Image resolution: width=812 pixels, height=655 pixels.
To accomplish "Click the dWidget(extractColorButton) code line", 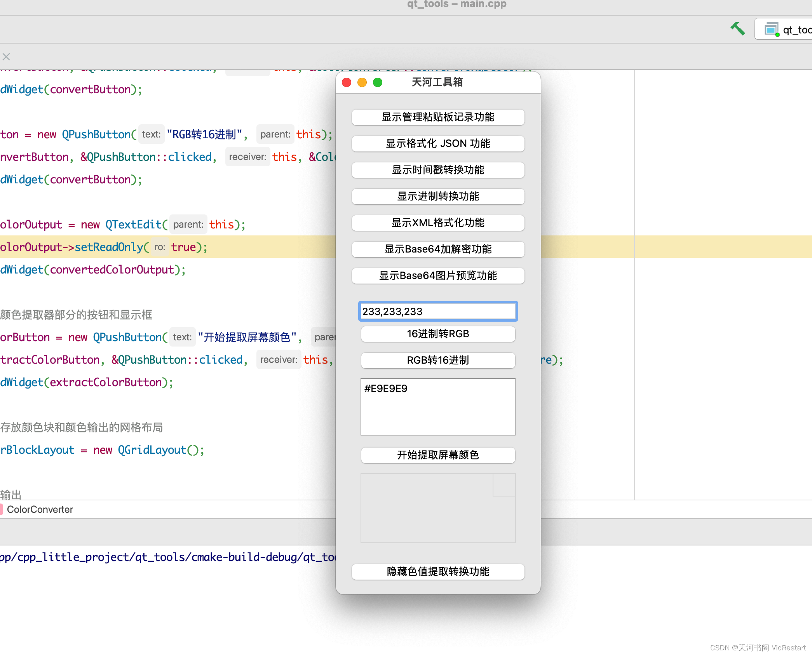I will tap(87, 382).
